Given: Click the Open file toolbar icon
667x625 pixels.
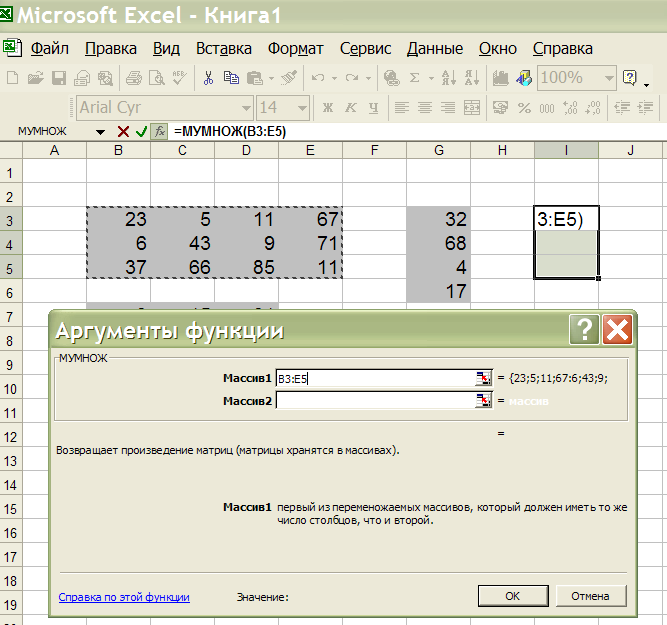Looking at the screenshot, I should click(x=36, y=78).
